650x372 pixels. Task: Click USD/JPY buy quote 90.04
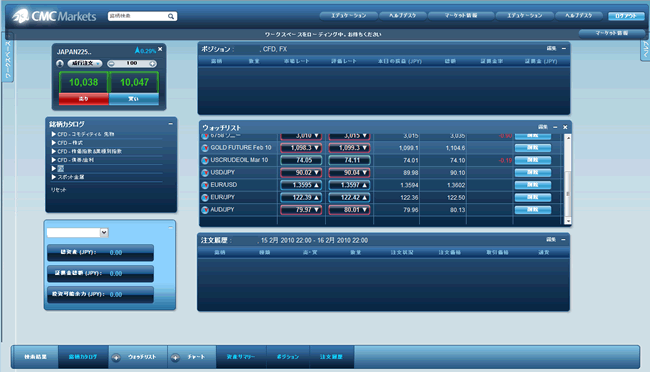tap(349, 173)
